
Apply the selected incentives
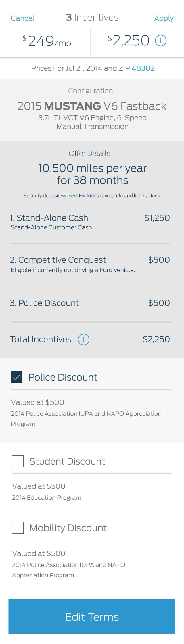pos(164,18)
